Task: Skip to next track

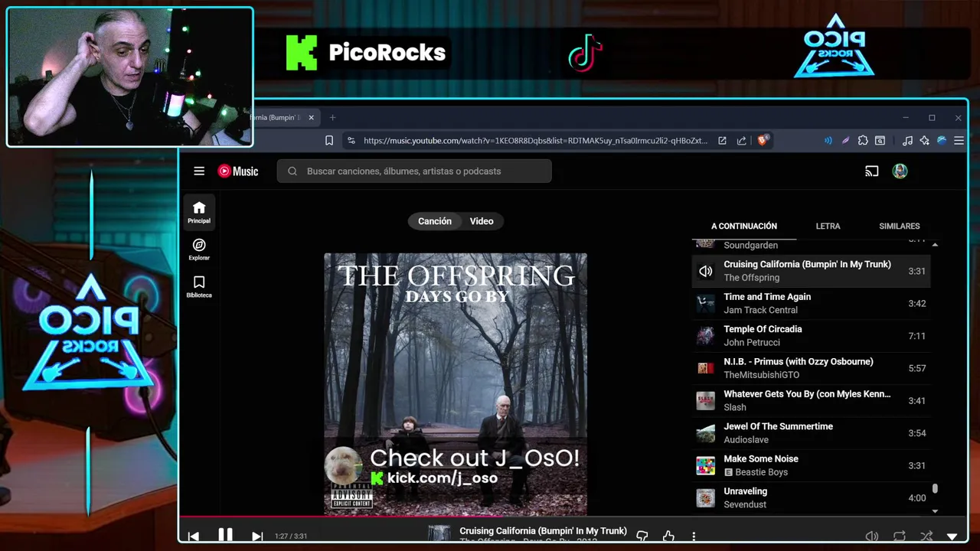Action: pos(257,536)
